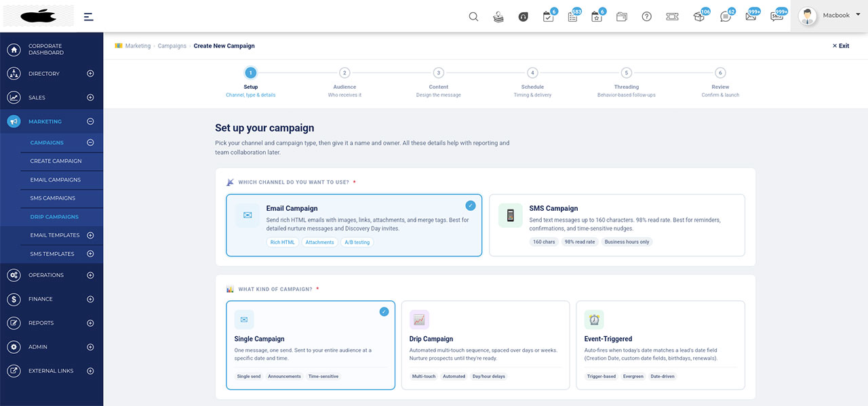Expand the Email Templates plus icon
The height and width of the screenshot is (406, 868).
[90, 235]
